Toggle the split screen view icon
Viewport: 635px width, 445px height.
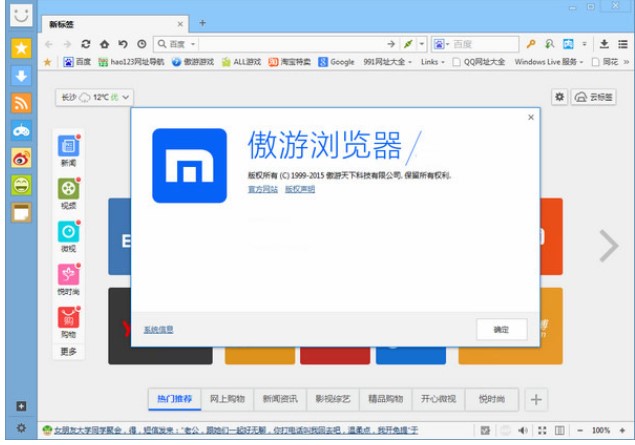pos(560,430)
